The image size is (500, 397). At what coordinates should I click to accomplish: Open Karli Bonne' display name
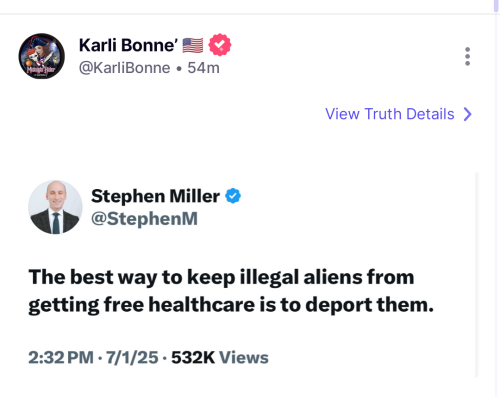128,45
